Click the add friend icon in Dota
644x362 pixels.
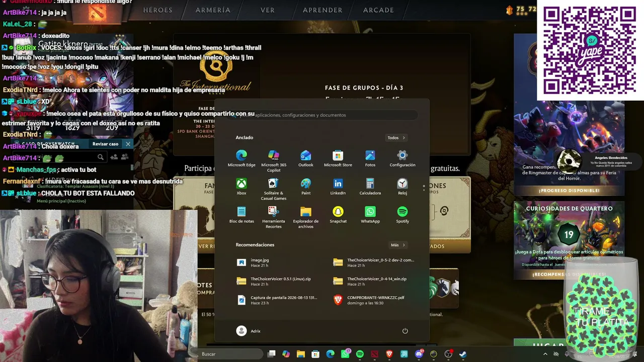click(x=114, y=157)
